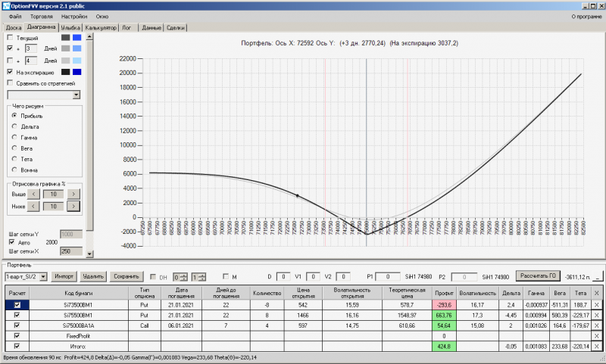
Task: Delete the Si75000BA1A Call row with X
Action: [597, 325]
